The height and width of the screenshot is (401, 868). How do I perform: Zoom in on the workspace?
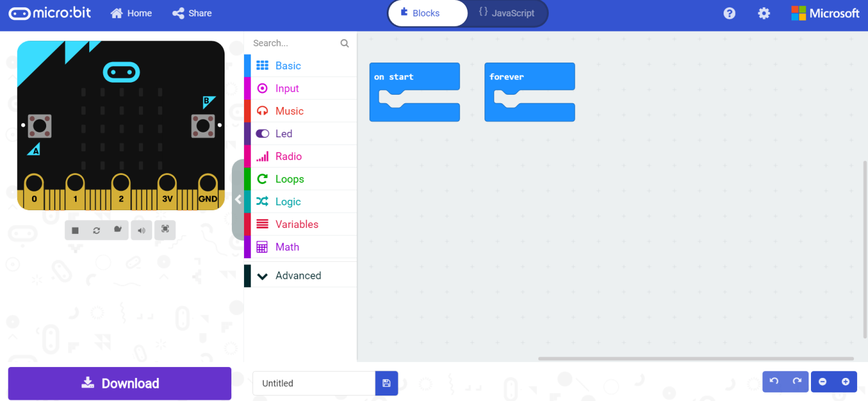tap(845, 382)
